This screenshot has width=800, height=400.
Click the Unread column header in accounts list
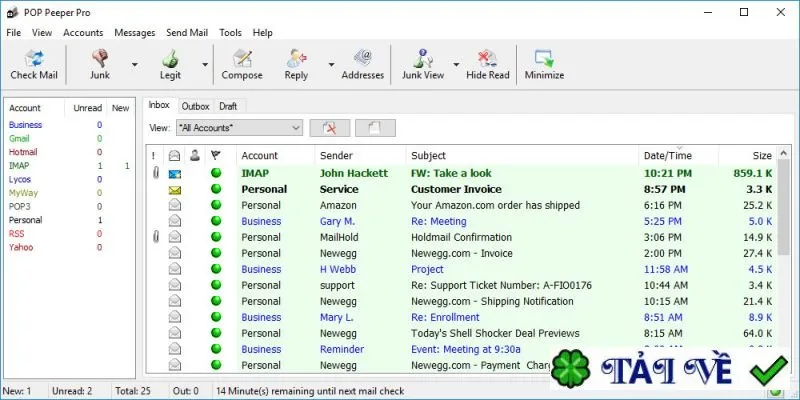point(87,108)
